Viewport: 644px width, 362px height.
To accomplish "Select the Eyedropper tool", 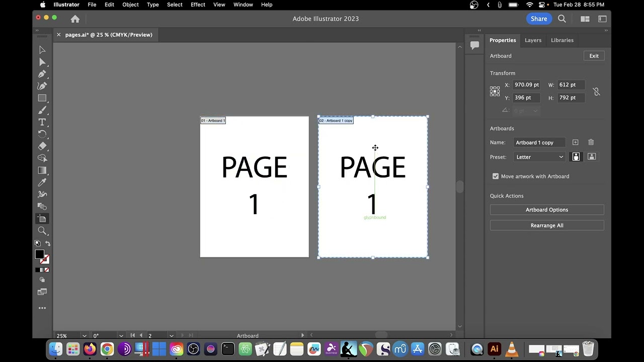I will click(42, 183).
